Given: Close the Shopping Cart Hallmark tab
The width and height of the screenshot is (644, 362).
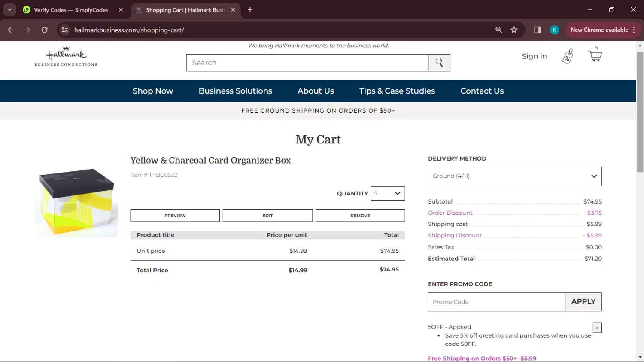Looking at the screenshot, I should point(233,10).
